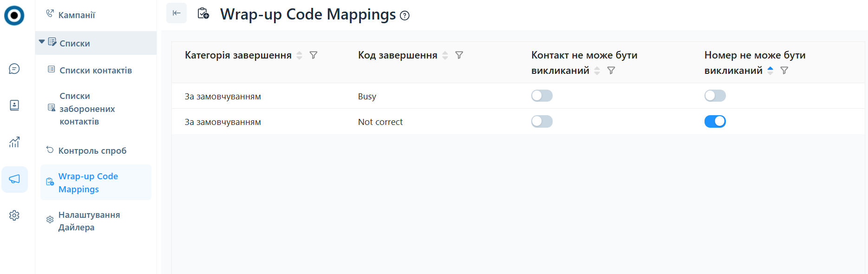The height and width of the screenshot is (274, 868).
Task: Sort by Категорія завершення column
Action: tap(300, 55)
